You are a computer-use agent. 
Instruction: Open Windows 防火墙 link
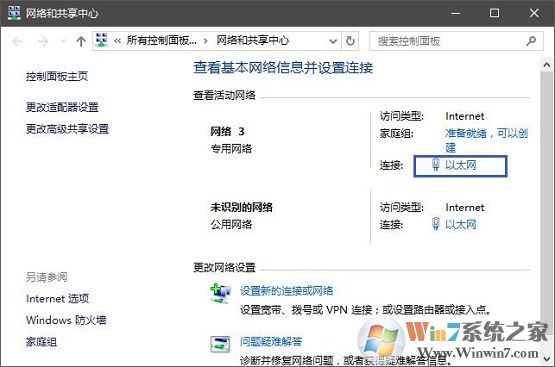point(66,320)
